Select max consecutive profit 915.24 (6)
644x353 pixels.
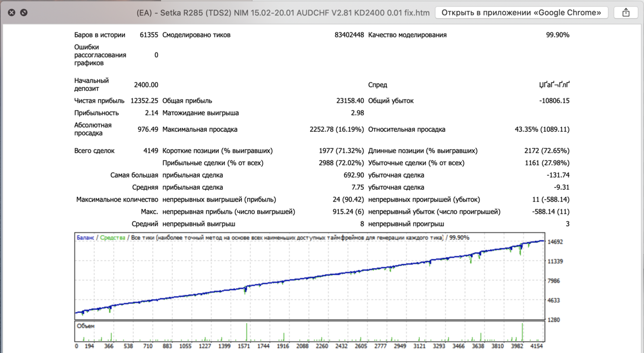pos(348,212)
